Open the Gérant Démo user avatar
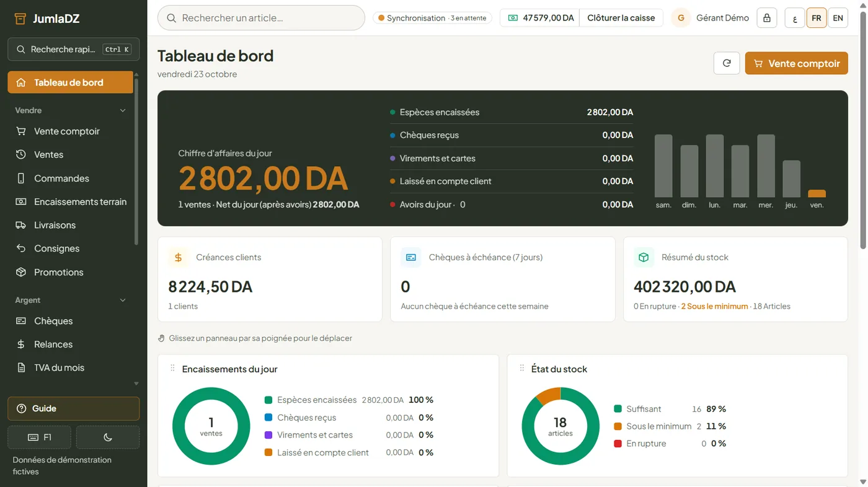This screenshot has width=868, height=487. tap(681, 18)
